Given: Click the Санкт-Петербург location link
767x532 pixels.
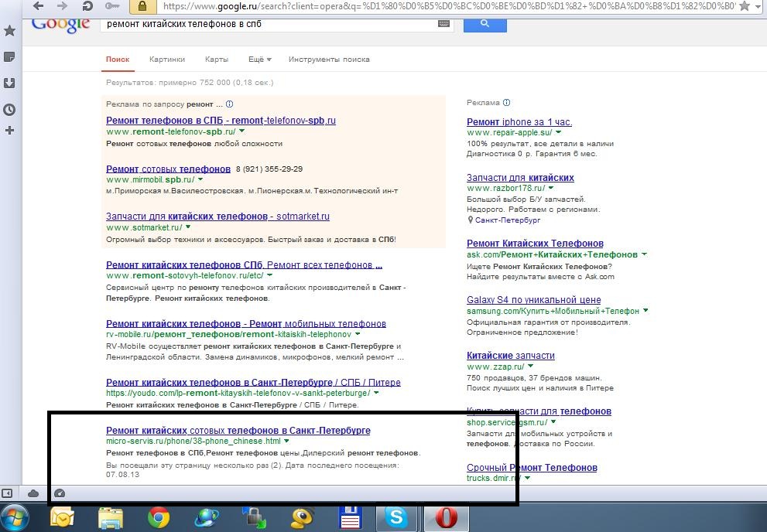Looking at the screenshot, I should (507, 220).
